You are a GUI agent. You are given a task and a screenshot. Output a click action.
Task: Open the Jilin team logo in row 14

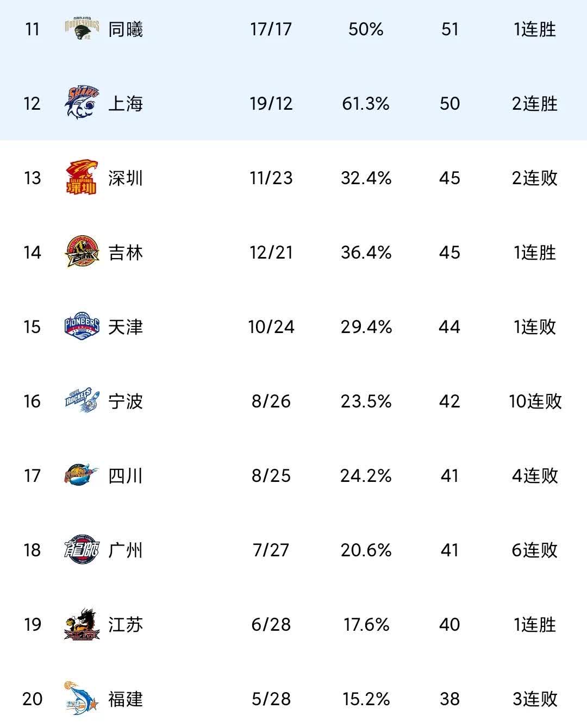click(x=82, y=252)
